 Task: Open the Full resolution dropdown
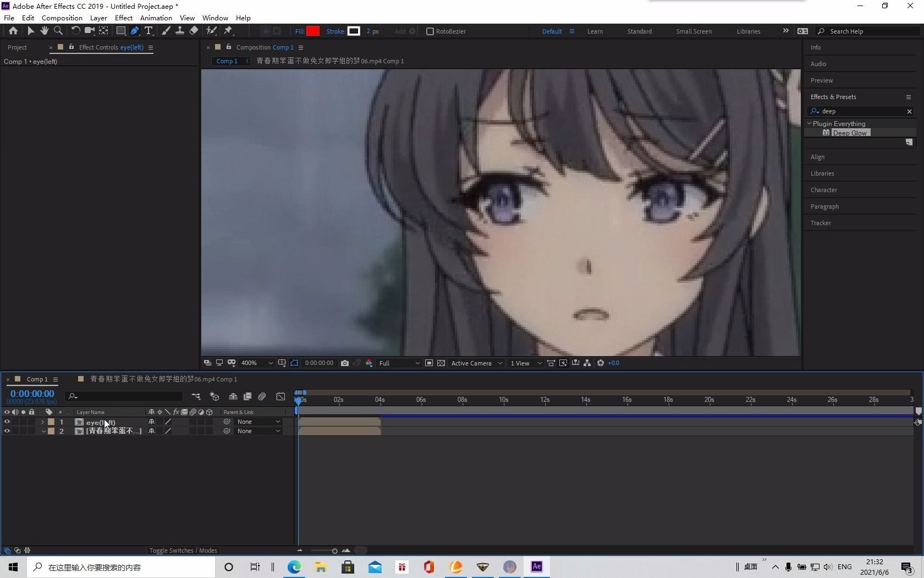[x=399, y=363]
